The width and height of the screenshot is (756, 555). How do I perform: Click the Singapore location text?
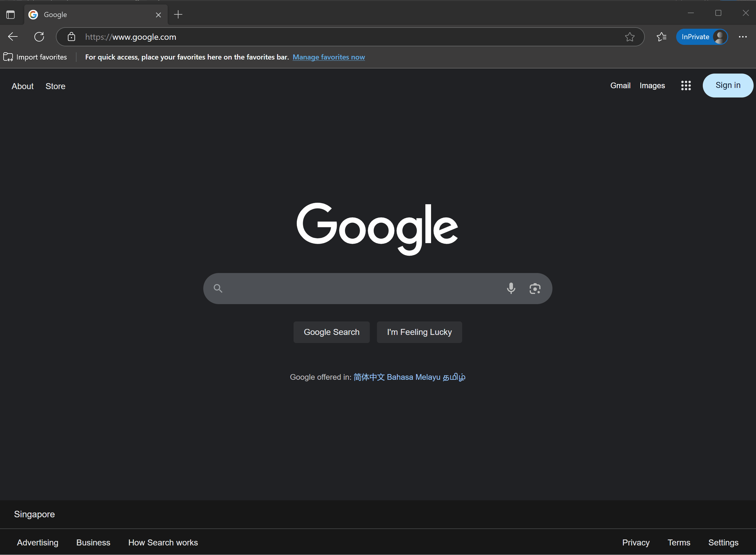point(34,514)
